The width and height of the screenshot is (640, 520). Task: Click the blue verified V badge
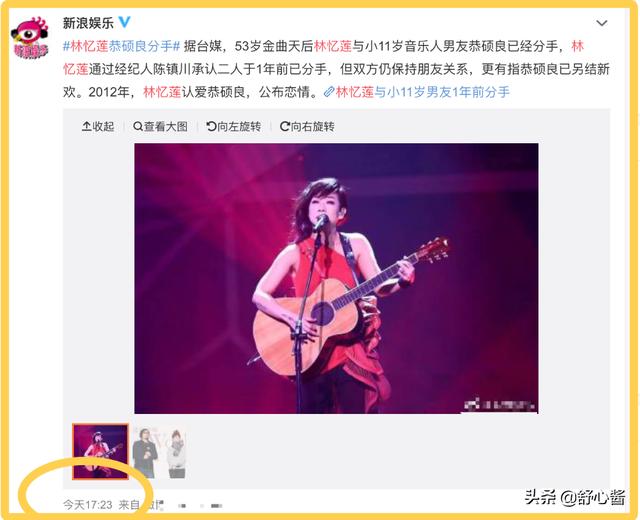[x=124, y=22]
